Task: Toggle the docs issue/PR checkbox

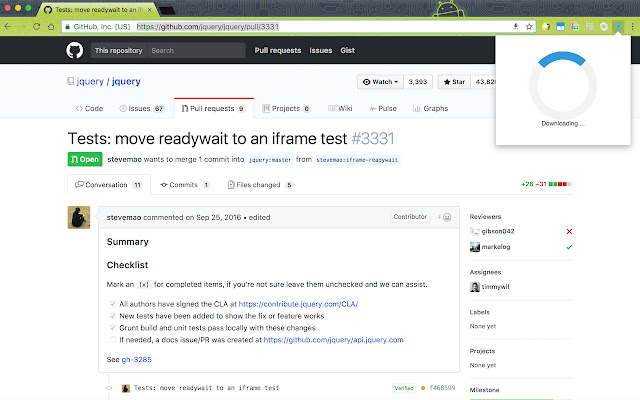Action: click(x=113, y=340)
